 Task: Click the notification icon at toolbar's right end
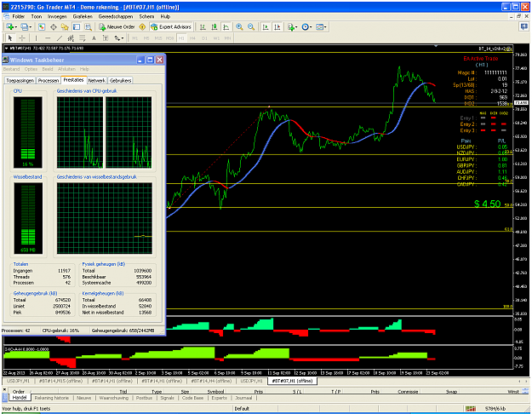point(524,26)
